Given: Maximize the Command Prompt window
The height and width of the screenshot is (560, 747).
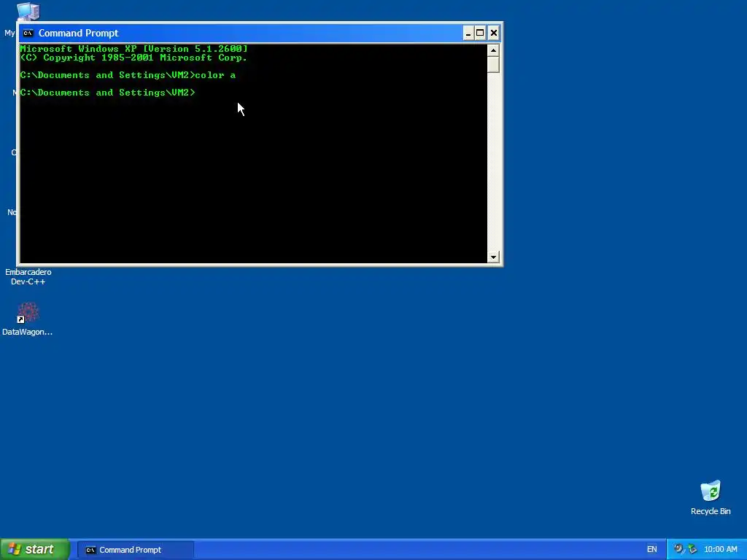Looking at the screenshot, I should 480,33.
